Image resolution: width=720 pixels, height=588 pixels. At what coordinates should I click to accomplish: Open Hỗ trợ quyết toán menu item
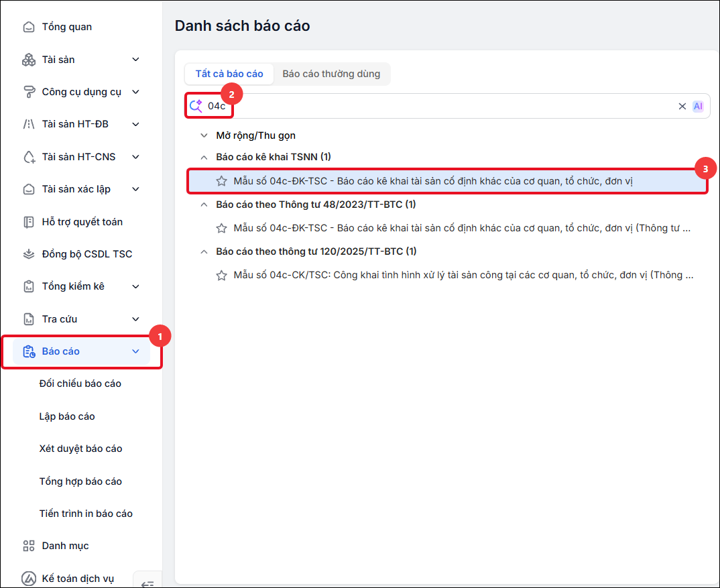(82, 223)
